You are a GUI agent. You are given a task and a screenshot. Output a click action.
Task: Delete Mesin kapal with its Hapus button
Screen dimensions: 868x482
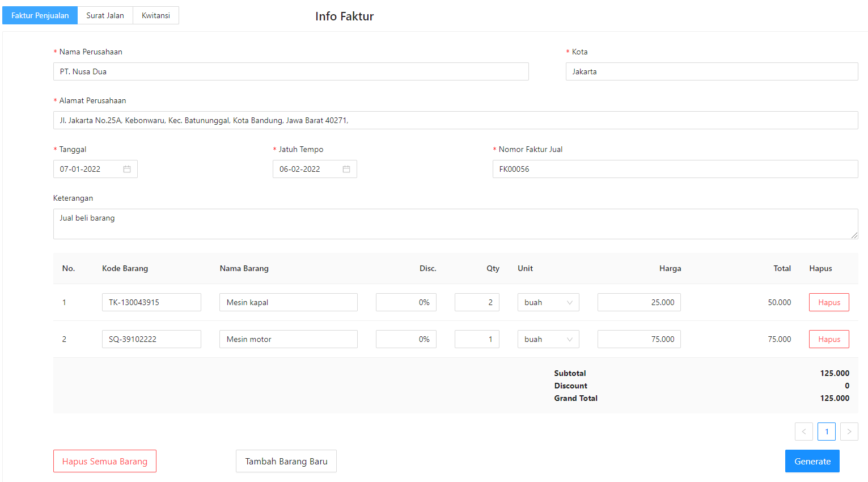tap(829, 302)
